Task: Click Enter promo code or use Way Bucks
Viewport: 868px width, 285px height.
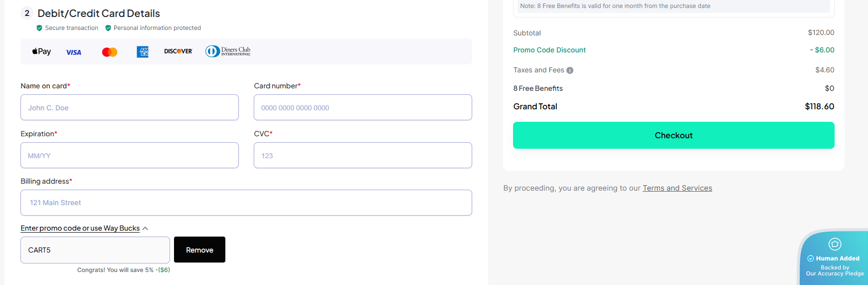Action: [80, 228]
